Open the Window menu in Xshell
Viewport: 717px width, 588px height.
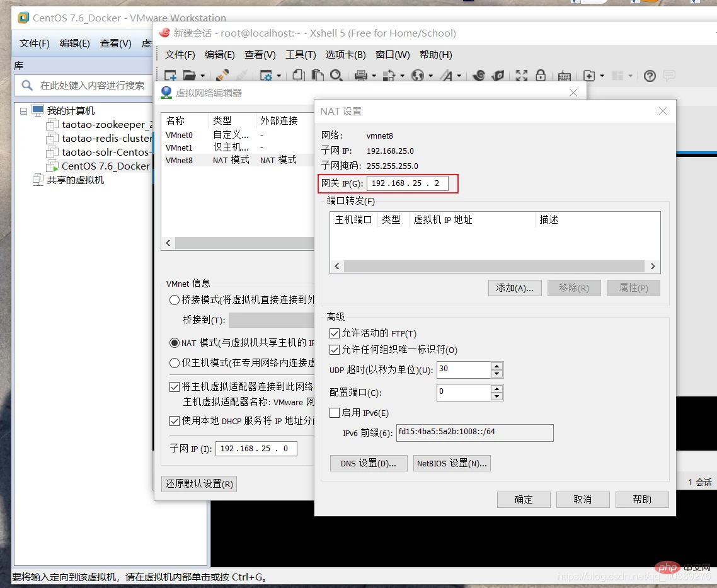tap(393, 55)
